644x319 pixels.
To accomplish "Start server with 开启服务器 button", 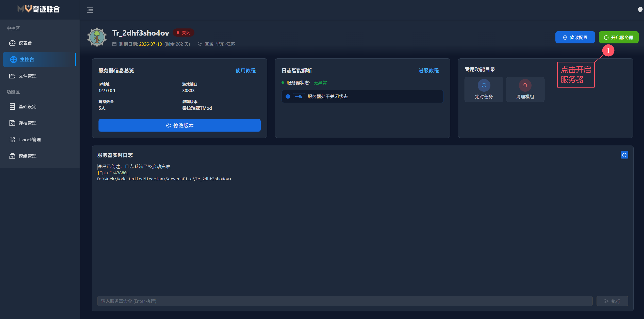I will (618, 37).
